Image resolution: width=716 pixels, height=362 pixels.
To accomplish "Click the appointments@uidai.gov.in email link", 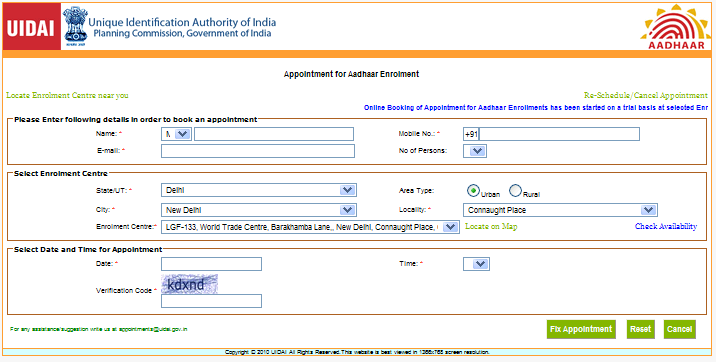I will coord(153,329).
